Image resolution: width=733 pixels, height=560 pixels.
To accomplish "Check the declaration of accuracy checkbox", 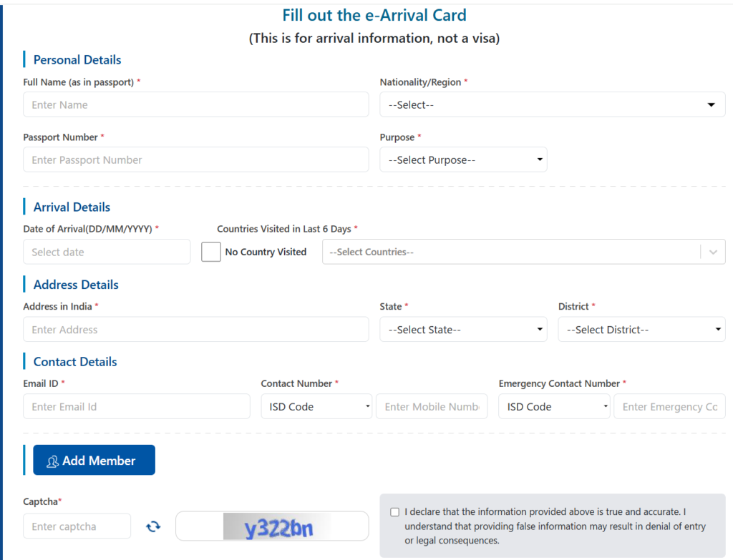I will pos(395,512).
